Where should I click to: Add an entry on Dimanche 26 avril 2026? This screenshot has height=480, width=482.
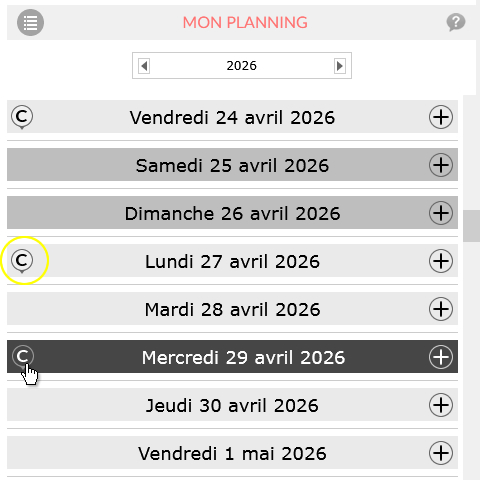pyautogui.click(x=441, y=213)
